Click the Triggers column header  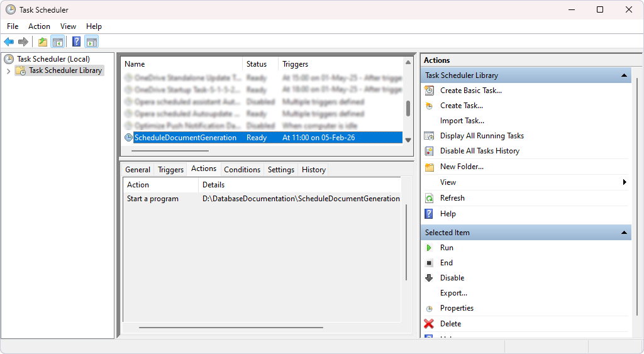coord(341,64)
